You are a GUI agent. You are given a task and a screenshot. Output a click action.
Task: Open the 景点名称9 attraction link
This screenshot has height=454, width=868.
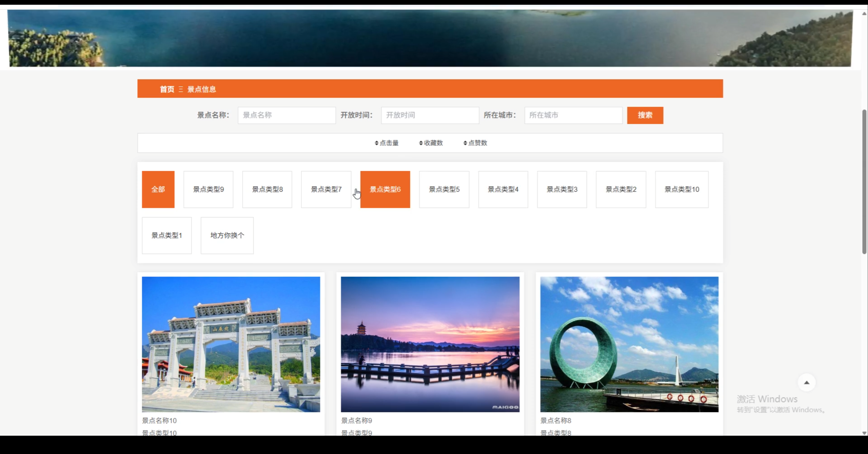click(356, 420)
